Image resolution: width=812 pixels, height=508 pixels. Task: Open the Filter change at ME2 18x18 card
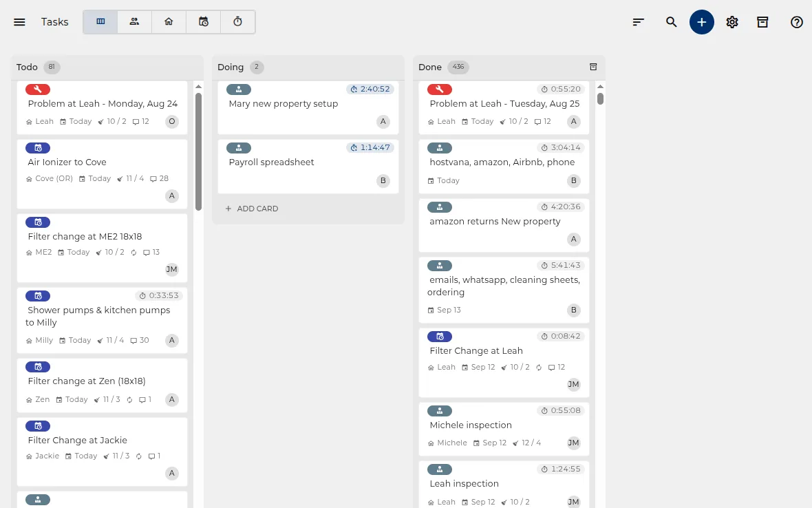click(102, 248)
